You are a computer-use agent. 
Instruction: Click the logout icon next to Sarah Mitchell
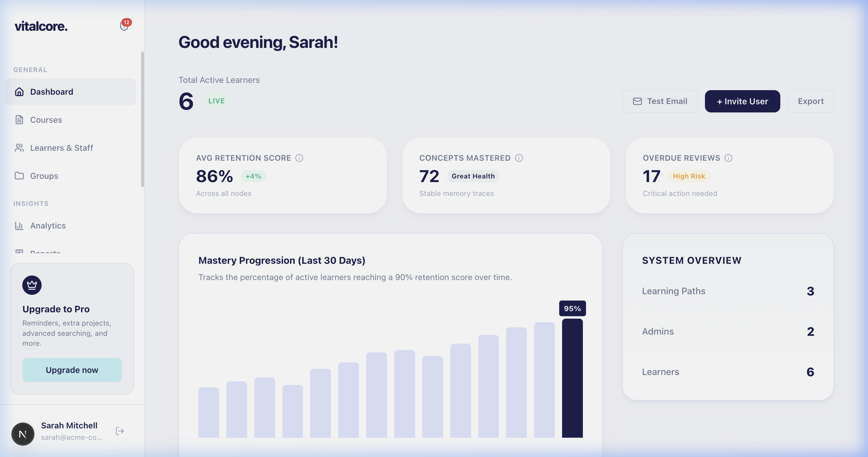tap(120, 431)
